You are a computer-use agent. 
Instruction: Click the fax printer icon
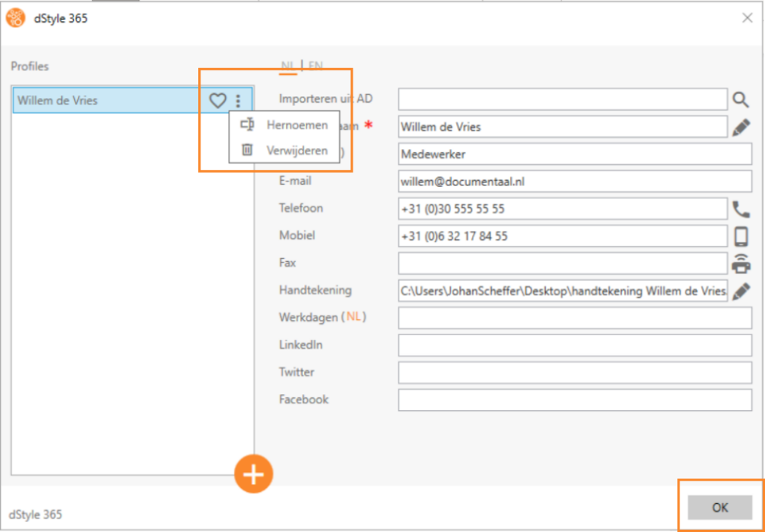(741, 263)
